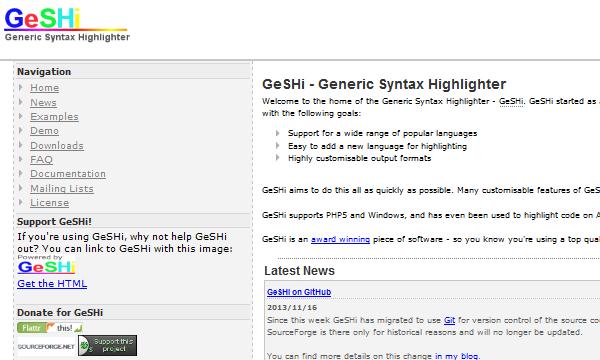Follow the award winning link
Viewport: 600px width, 360px height.
pyautogui.click(x=340, y=239)
